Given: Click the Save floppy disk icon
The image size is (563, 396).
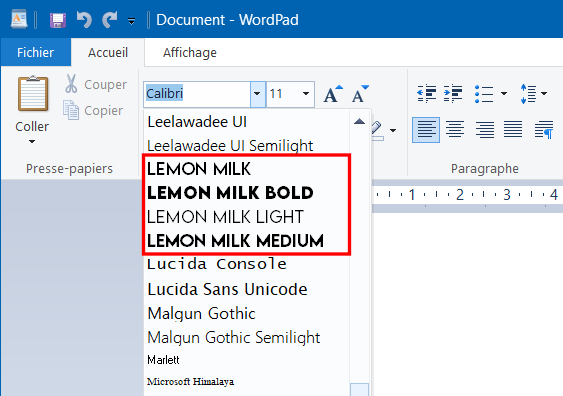Looking at the screenshot, I should [58, 20].
